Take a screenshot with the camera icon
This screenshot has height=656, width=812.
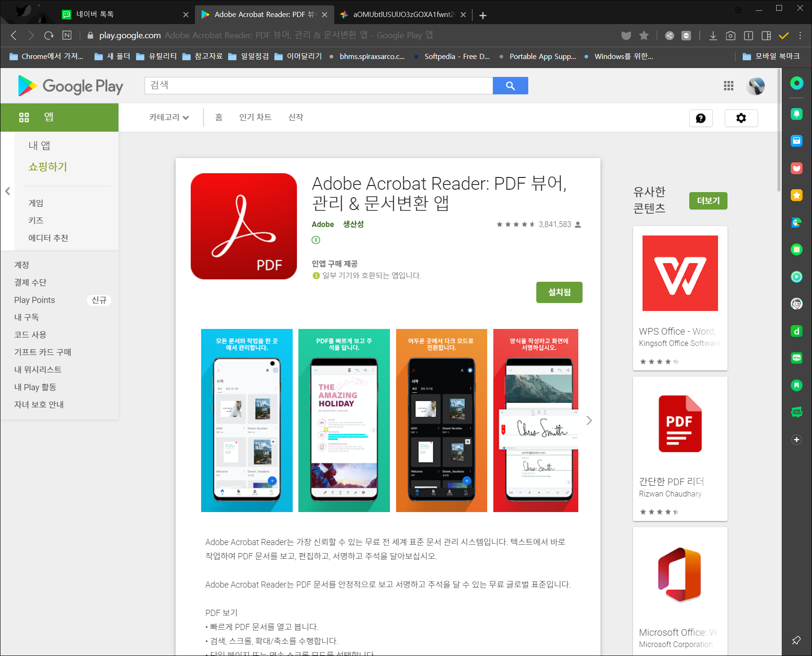tap(730, 35)
